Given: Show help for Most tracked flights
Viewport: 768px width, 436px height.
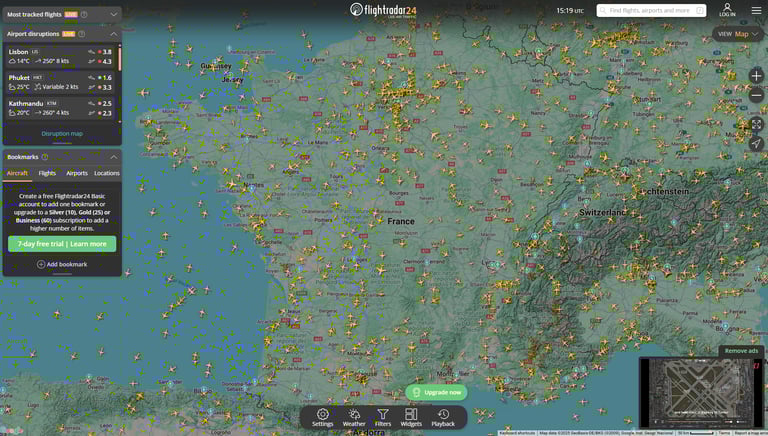Looking at the screenshot, I should 84,15.
